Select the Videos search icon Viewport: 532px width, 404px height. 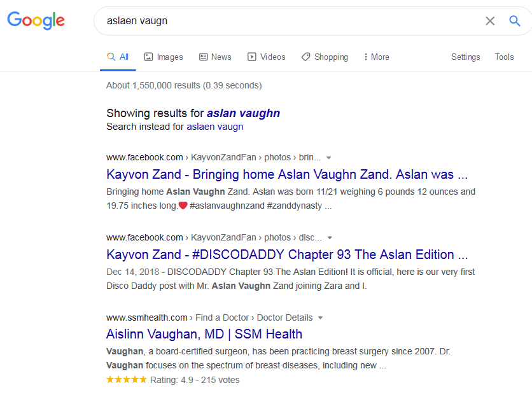251,57
